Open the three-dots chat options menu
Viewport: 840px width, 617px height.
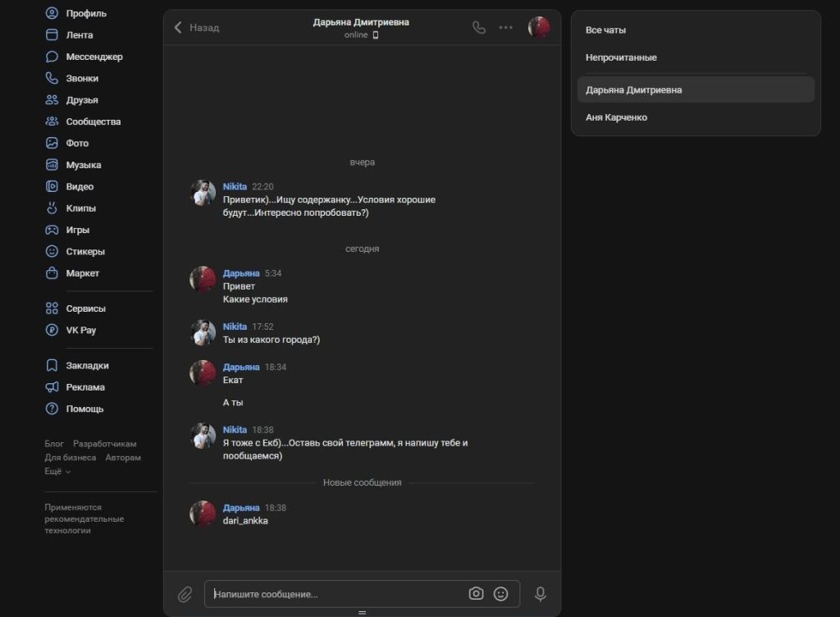(x=506, y=27)
